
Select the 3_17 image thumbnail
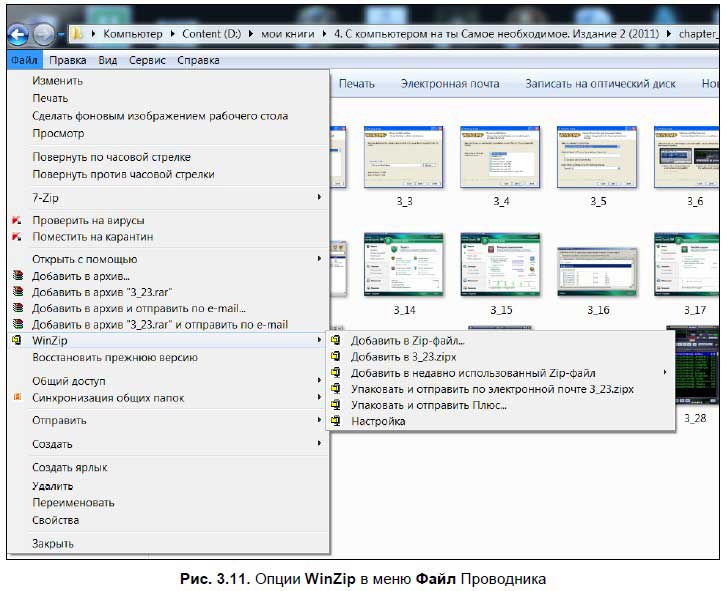coord(687,265)
